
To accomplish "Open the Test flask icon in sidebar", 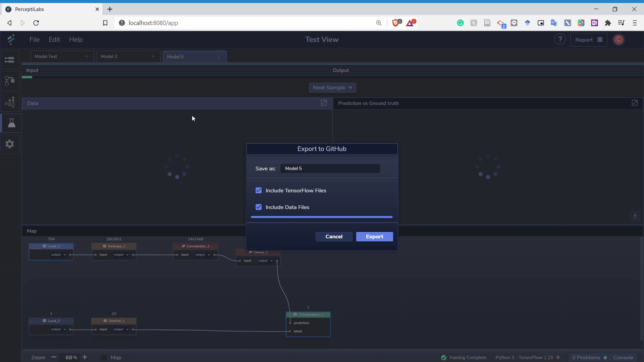I will [x=11, y=123].
